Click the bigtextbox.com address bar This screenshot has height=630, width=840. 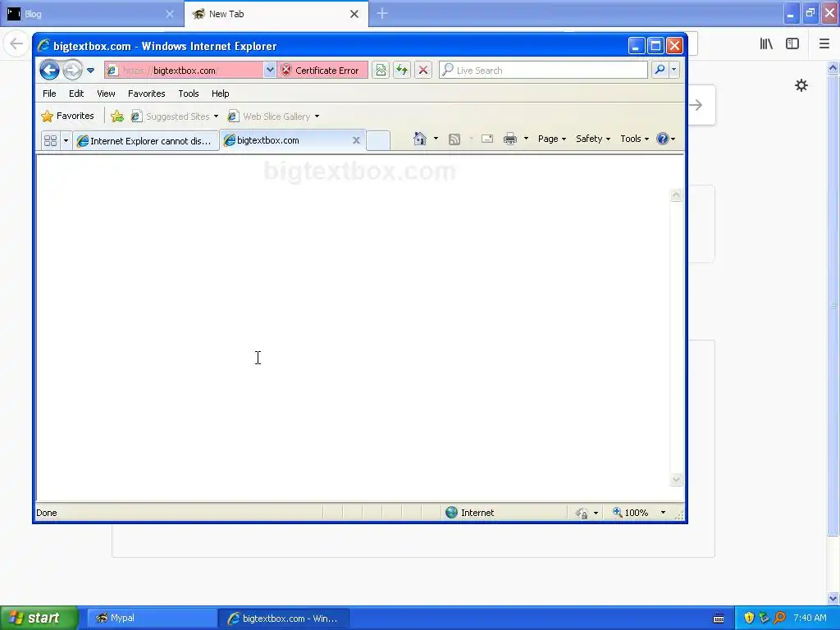coord(184,71)
